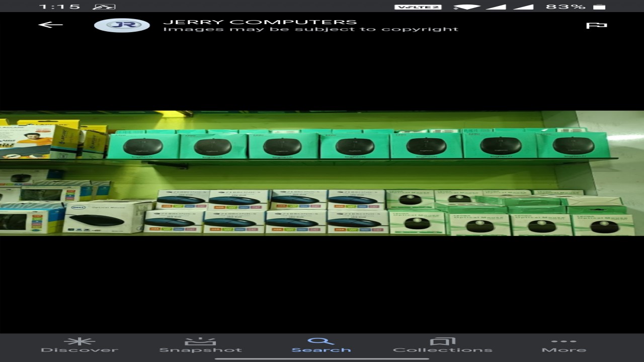
Task: Click the JERRY COMPUTERS title
Action: click(x=260, y=22)
